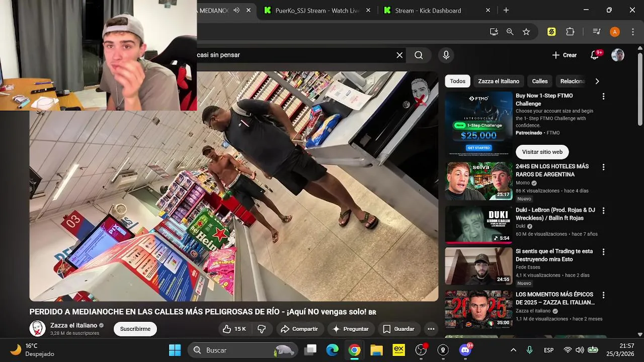644x362 pixels.
Task: Open options for the FTMO ad card
Action: (603, 96)
